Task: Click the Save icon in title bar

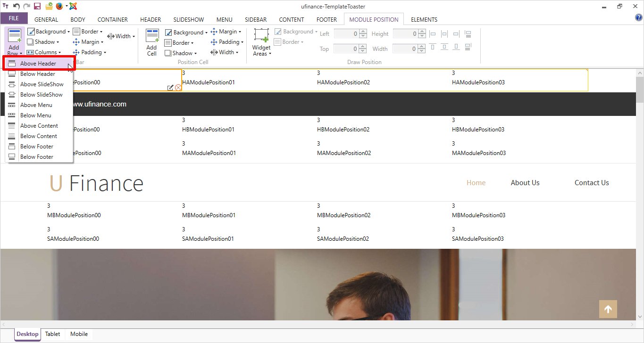Action: pos(37,6)
